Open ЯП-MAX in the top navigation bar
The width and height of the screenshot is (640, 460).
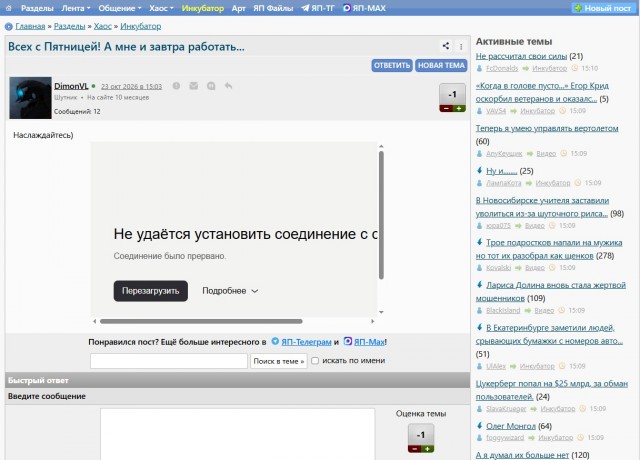[x=364, y=8]
